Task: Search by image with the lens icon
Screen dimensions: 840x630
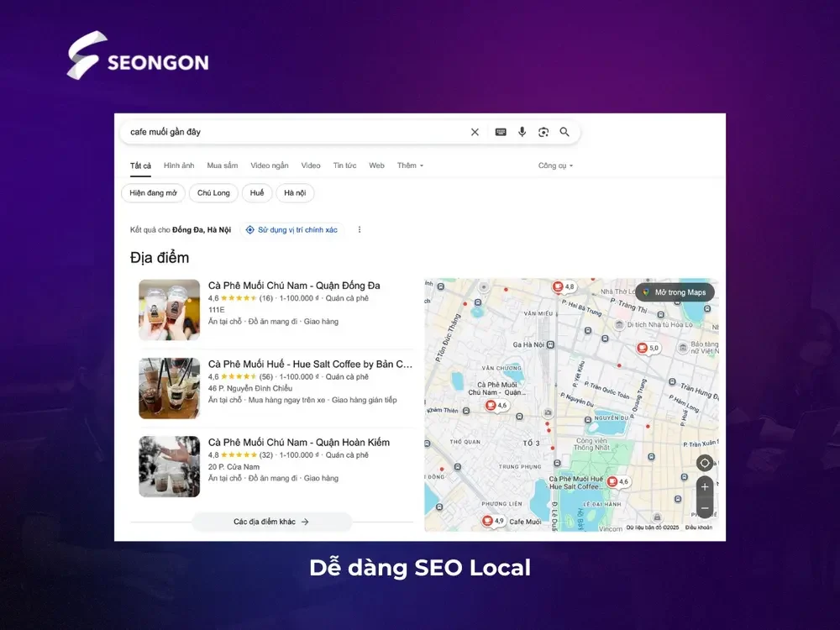Action: [543, 133]
